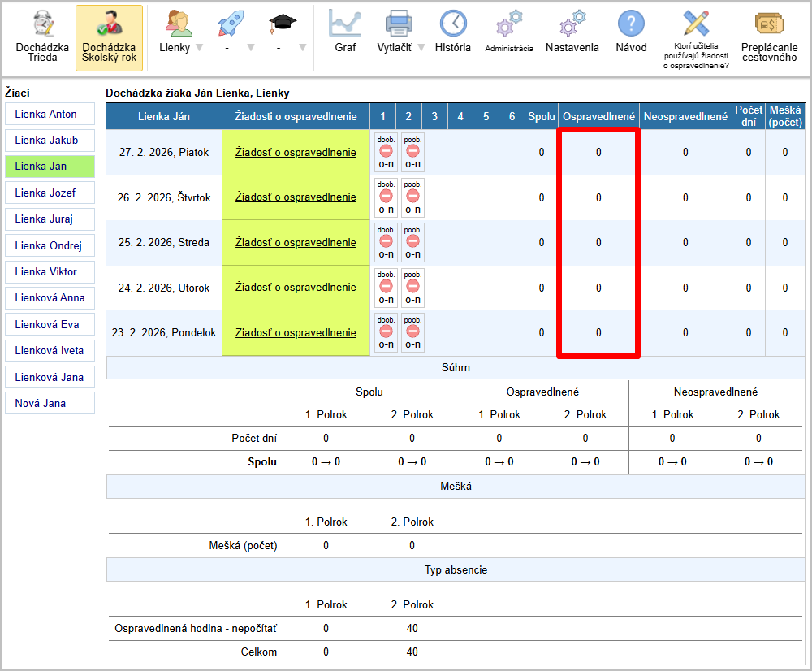Select student Lienková Eva in list
Image resolution: width=812 pixels, height=671 pixels.
[x=50, y=324]
